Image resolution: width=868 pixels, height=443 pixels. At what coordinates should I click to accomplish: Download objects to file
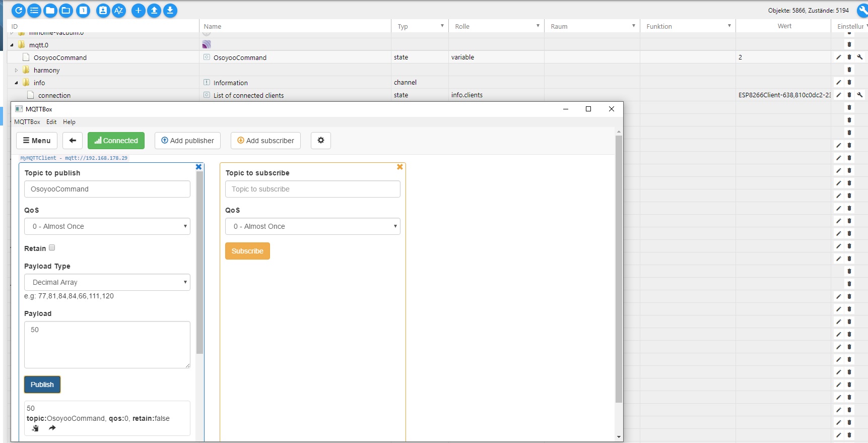pos(170,10)
